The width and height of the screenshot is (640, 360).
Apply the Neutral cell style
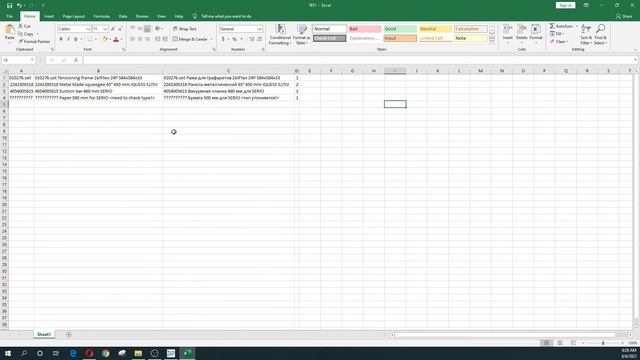pos(435,29)
